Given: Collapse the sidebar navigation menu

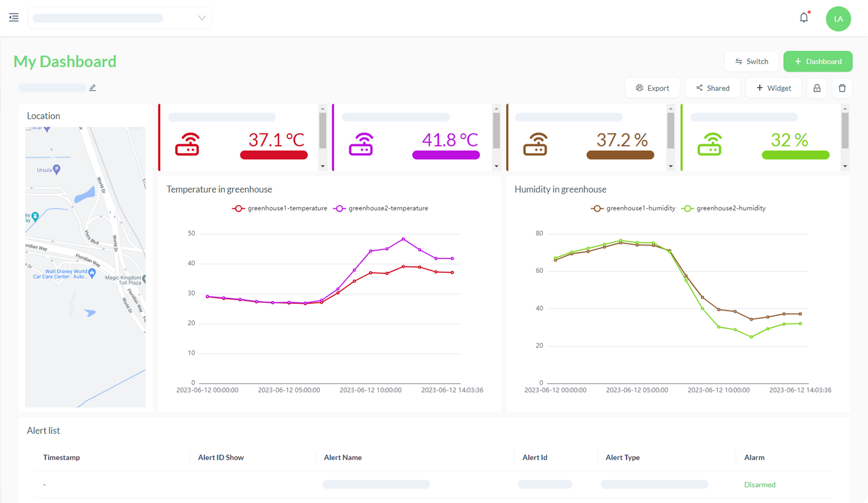Looking at the screenshot, I should click(x=13, y=17).
